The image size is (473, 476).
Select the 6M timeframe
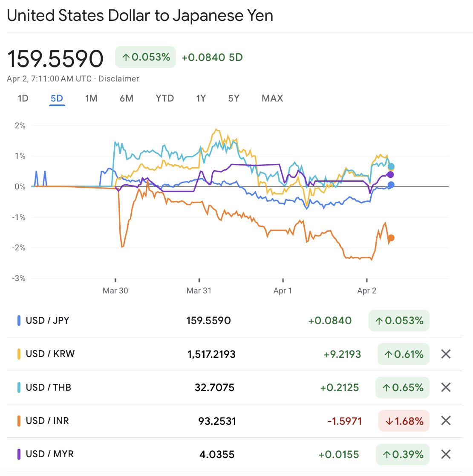click(x=126, y=98)
